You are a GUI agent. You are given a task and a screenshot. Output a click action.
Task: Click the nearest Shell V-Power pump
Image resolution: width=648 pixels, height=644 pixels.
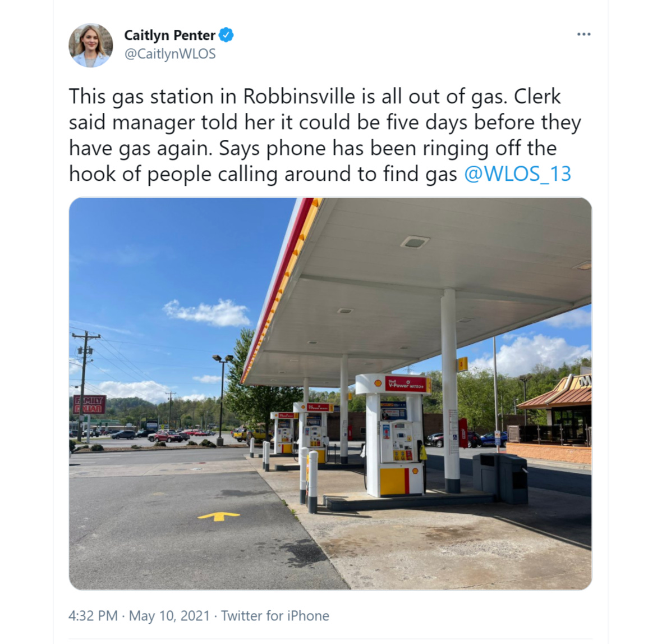[394, 435]
